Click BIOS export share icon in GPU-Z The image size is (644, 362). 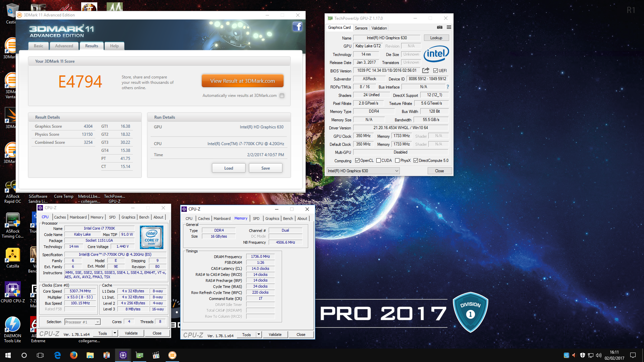(426, 70)
